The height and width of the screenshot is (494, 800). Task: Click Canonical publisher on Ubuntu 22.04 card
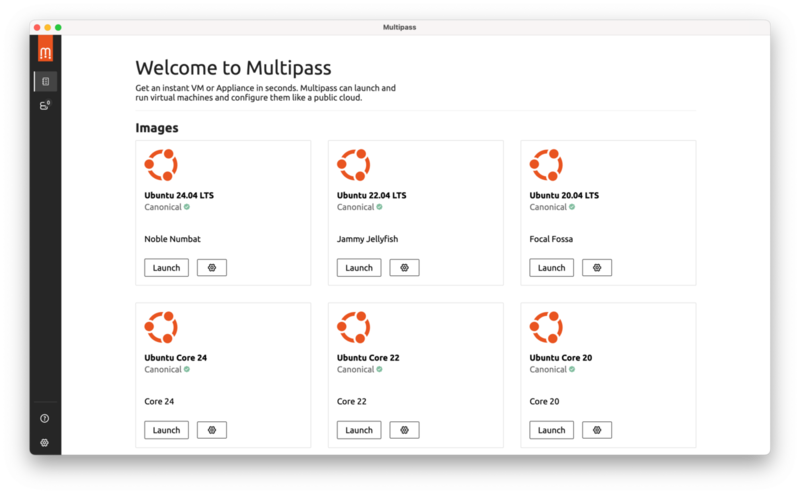[x=356, y=207]
